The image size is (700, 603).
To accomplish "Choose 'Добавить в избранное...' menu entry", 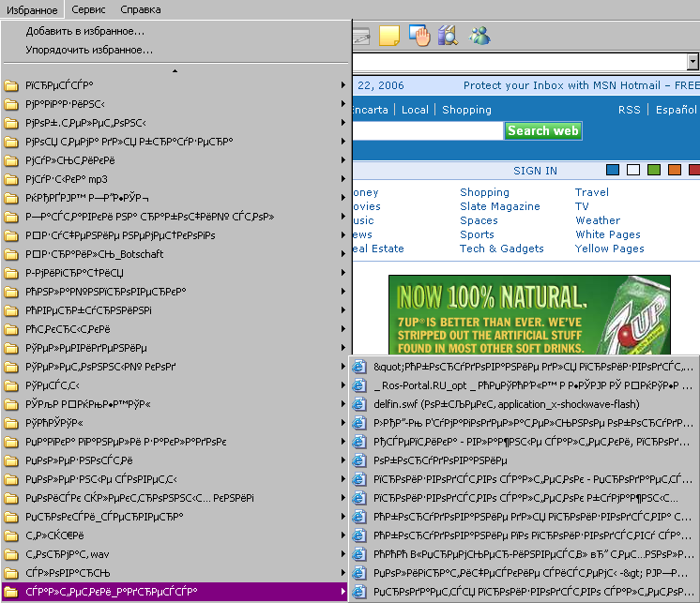I will click(84, 32).
